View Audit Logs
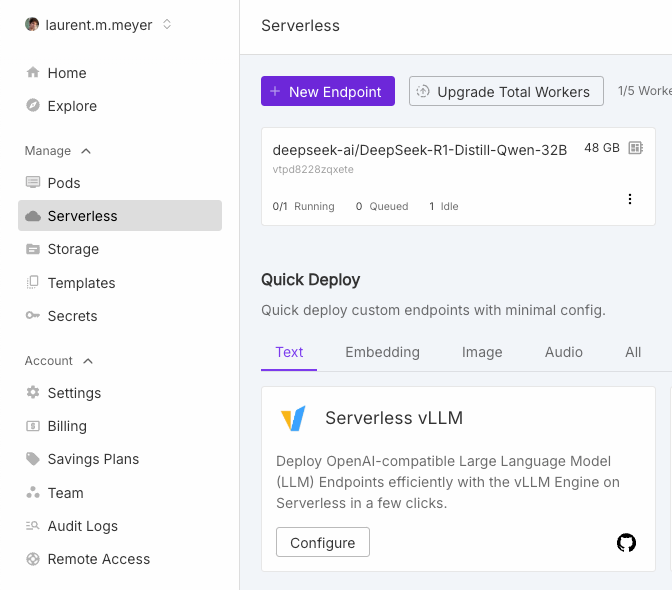672x590 pixels. (x=83, y=526)
